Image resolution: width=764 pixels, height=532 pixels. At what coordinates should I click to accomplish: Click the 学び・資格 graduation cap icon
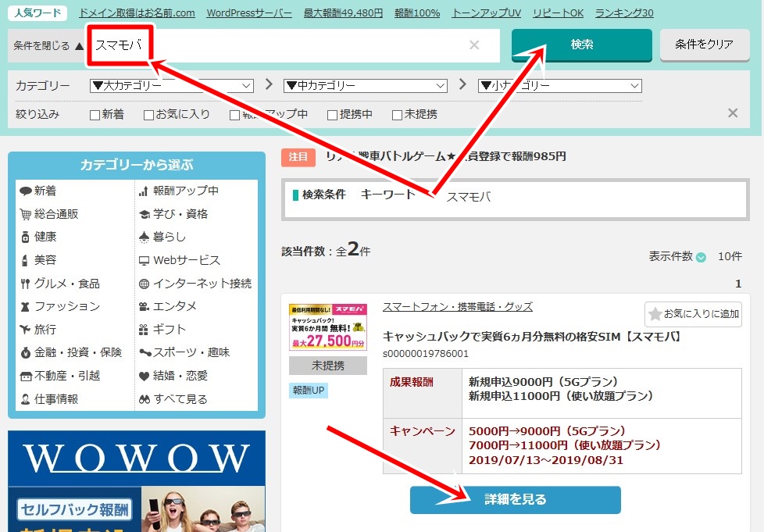[x=145, y=214]
